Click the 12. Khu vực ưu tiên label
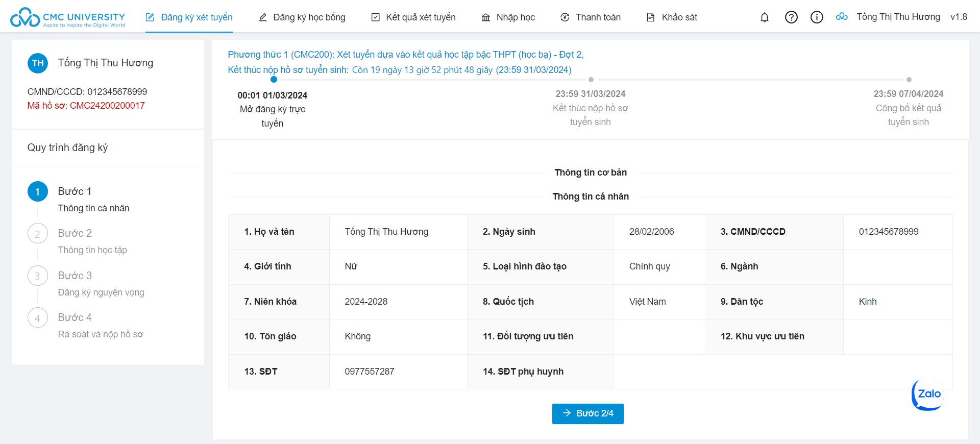The height and width of the screenshot is (444, 980). pos(763,336)
